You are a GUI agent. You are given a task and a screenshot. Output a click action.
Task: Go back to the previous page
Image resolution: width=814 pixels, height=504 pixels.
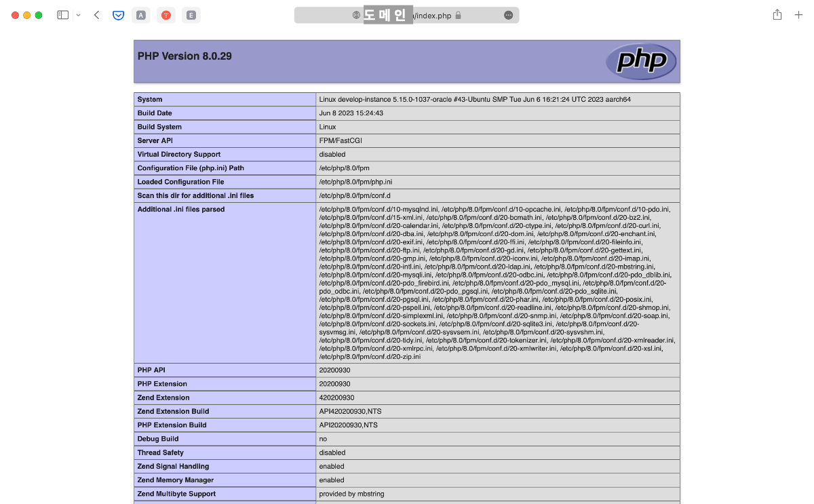tap(96, 15)
